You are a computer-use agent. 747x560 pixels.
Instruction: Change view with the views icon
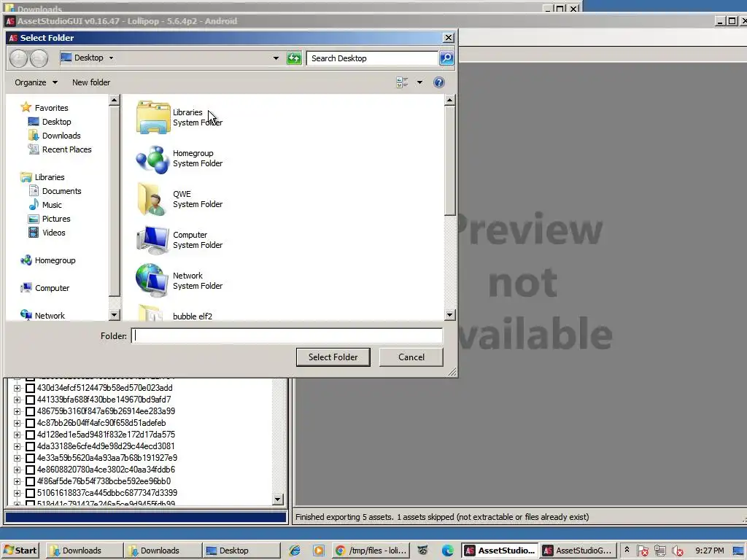(x=402, y=82)
